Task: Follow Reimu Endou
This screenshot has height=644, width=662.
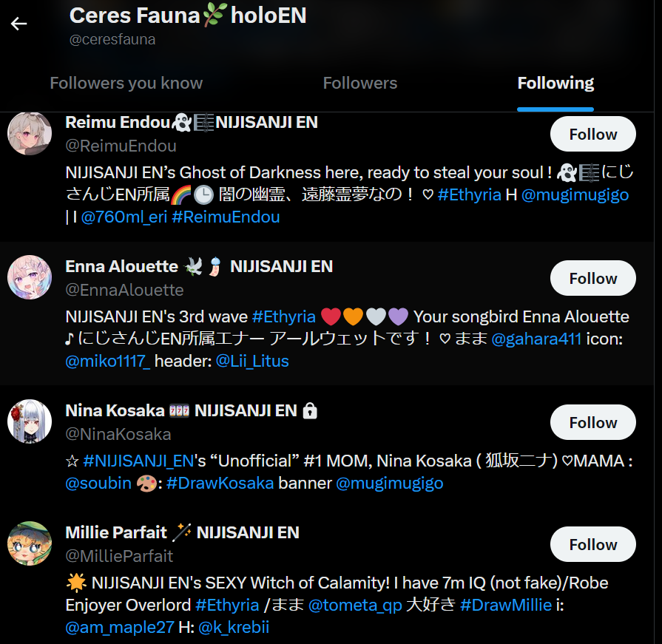Action: pos(592,135)
